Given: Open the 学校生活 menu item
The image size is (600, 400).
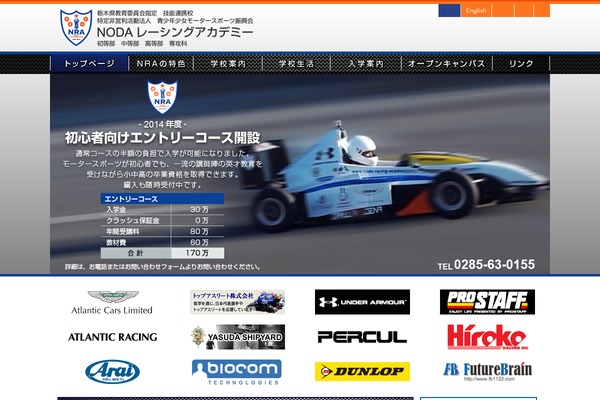Looking at the screenshot, I should pyautogui.click(x=297, y=64).
